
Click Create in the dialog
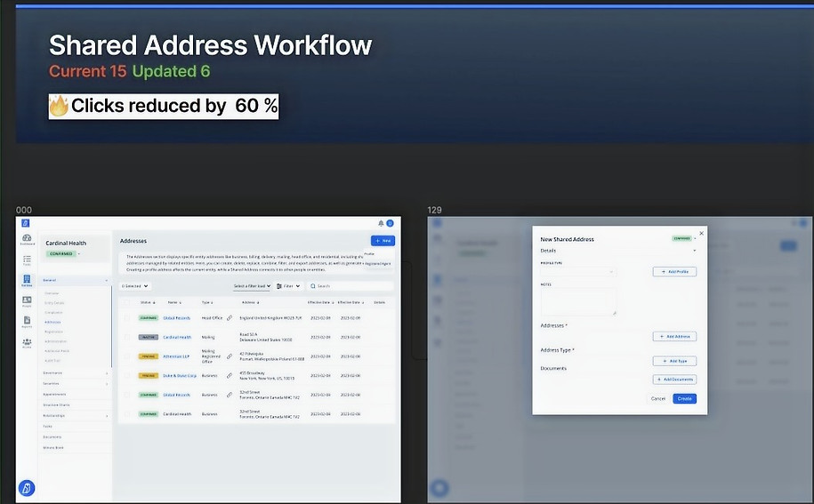tap(684, 398)
